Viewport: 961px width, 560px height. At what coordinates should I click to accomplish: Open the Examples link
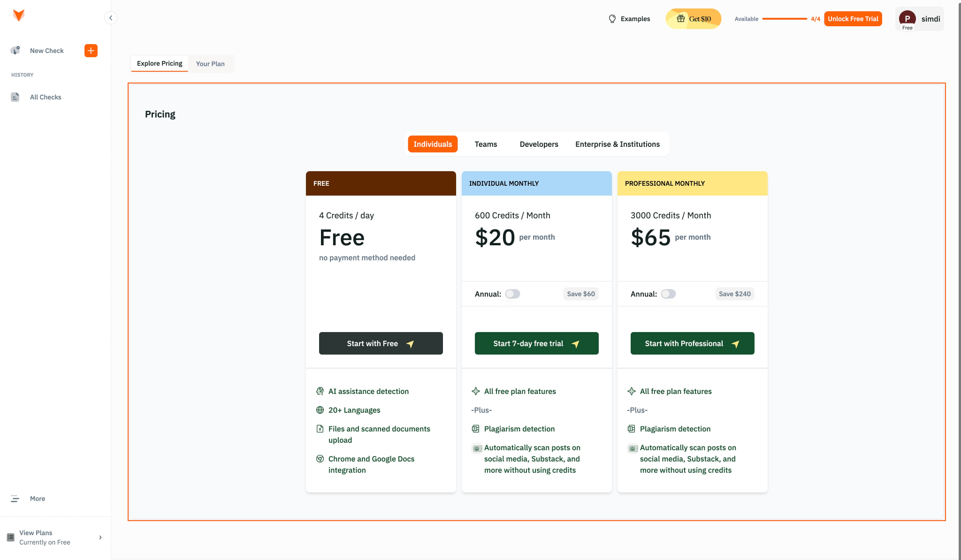click(x=629, y=19)
